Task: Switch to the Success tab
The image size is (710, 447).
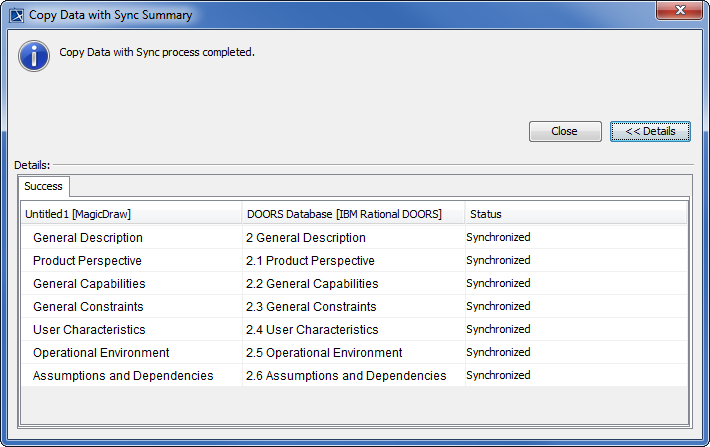Action: point(44,186)
